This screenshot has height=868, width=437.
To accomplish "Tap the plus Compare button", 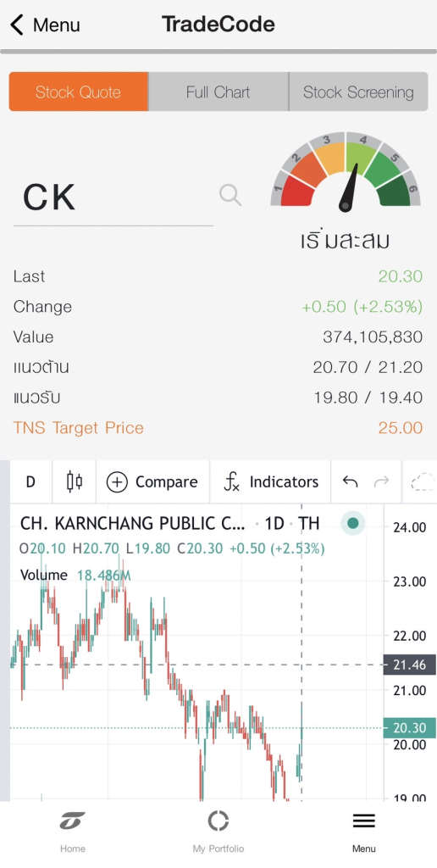I will [152, 481].
